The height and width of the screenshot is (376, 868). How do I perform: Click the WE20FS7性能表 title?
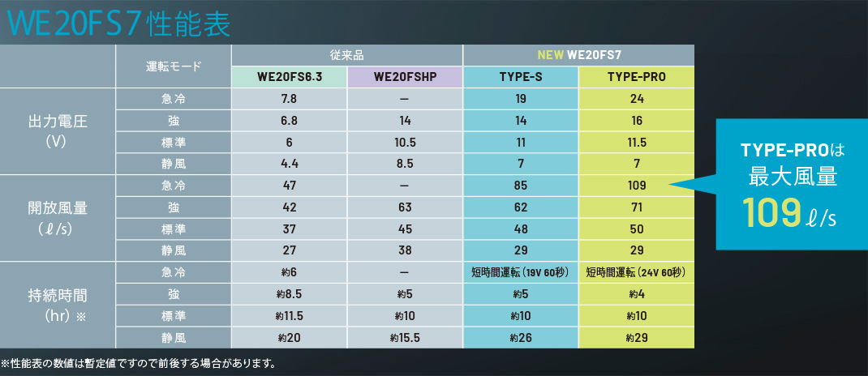(x=120, y=23)
